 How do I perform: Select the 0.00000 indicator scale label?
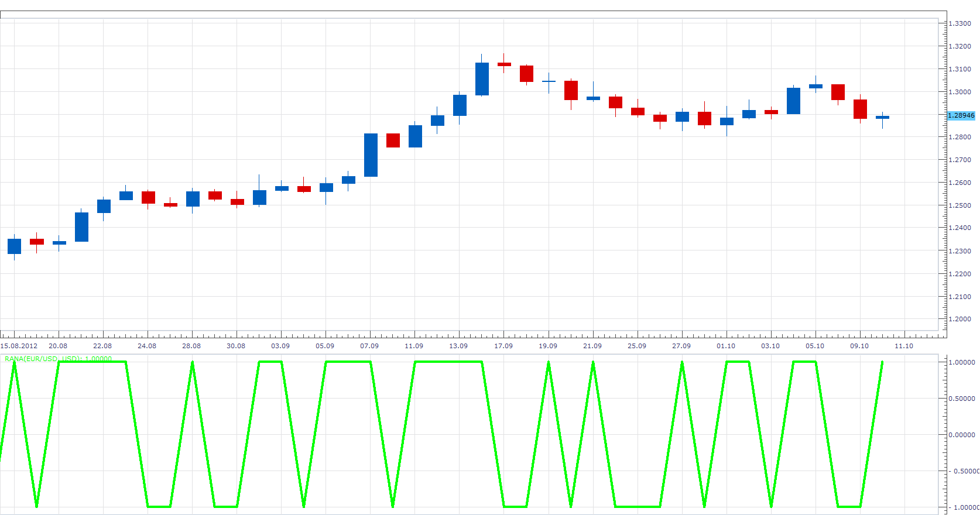click(962, 435)
